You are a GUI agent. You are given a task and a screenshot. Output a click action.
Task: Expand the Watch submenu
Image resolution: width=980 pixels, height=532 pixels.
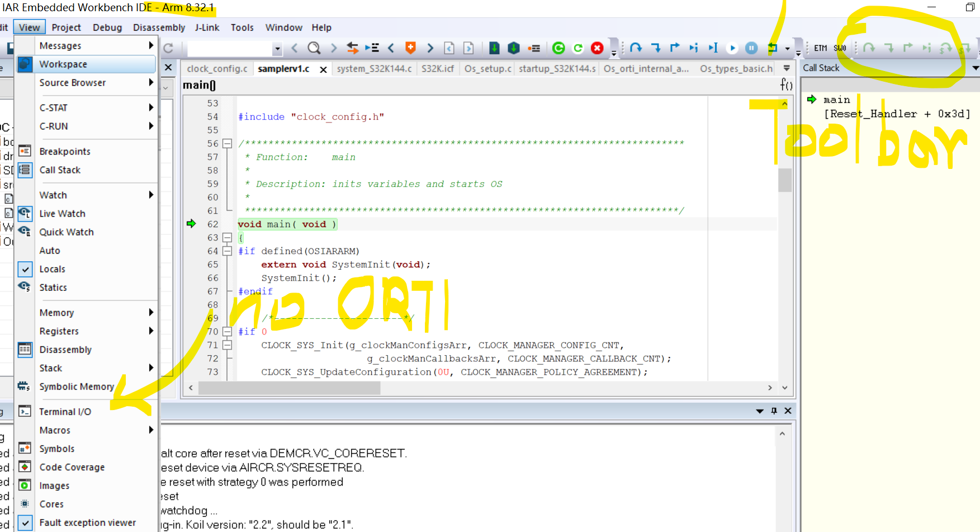point(86,195)
